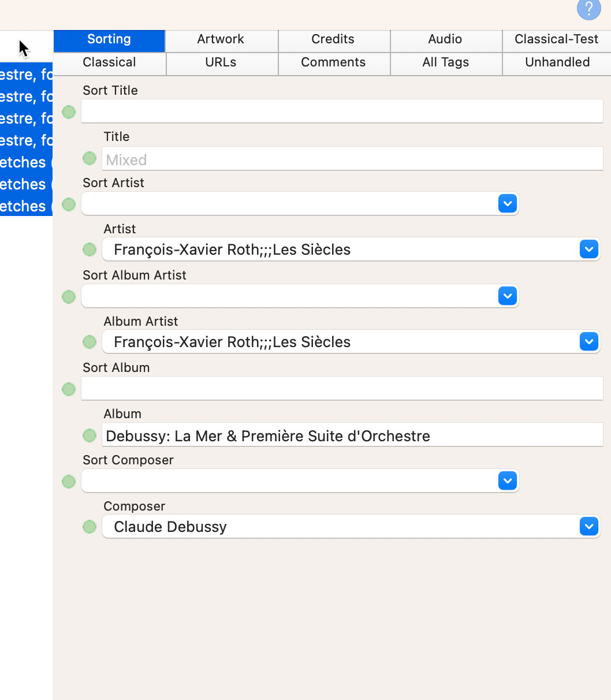Toggle the green dot beside Sort Title
This screenshot has width=611, height=700.
tap(69, 112)
